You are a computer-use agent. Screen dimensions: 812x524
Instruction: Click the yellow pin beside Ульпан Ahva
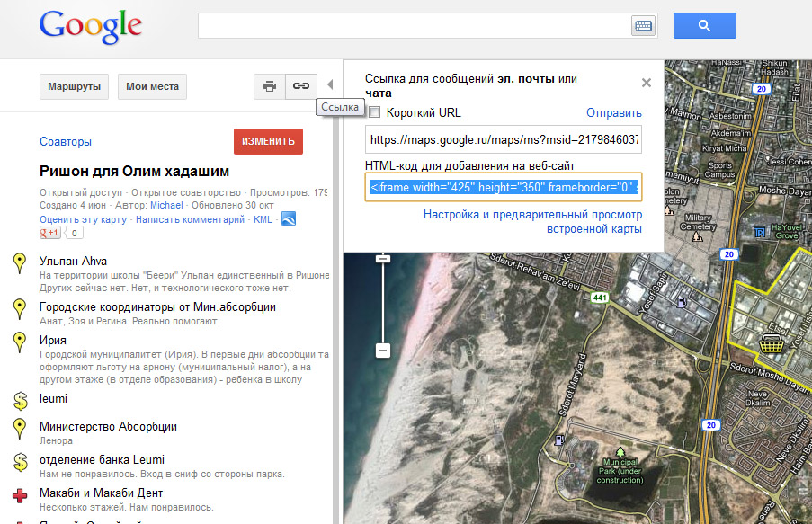click(x=20, y=262)
